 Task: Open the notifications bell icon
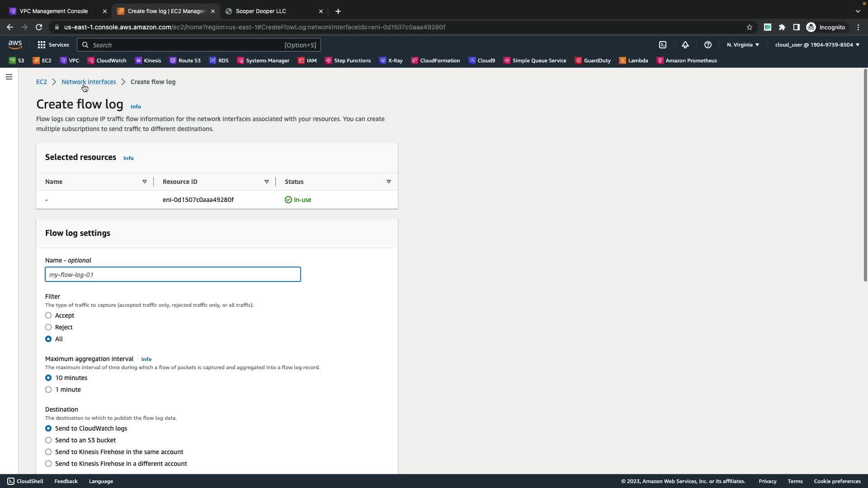click(x=685, y=45)
